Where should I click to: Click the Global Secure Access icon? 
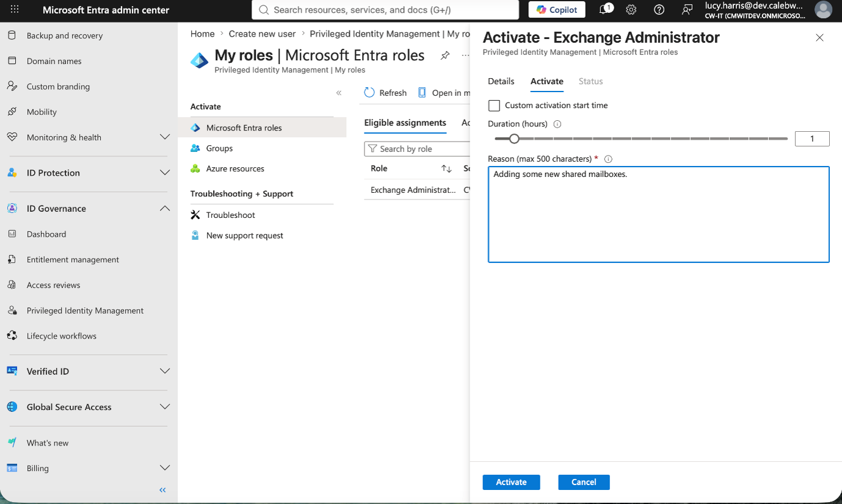12,407
